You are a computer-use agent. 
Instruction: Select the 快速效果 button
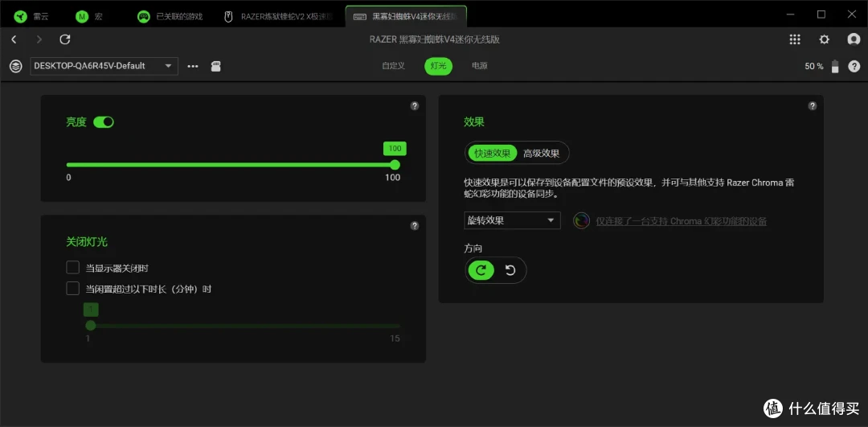493,154
